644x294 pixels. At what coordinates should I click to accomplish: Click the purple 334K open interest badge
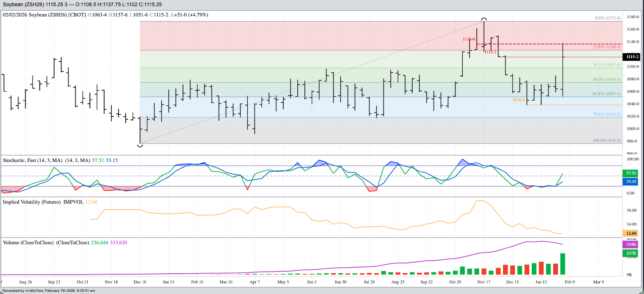pos(631,244)
